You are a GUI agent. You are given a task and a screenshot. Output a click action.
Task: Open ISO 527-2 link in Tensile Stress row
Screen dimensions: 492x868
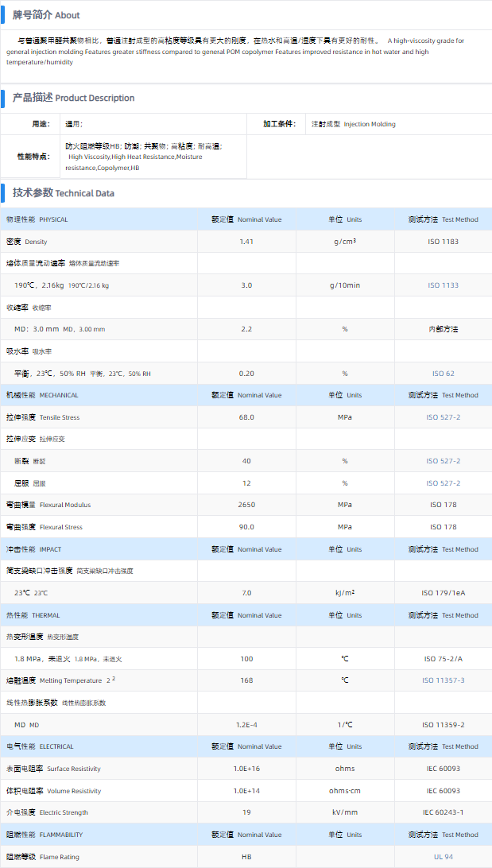[443, 417]
